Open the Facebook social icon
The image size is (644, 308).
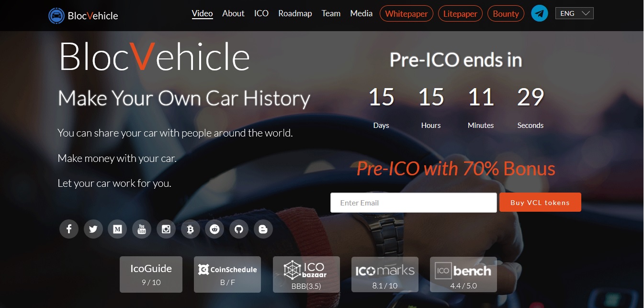coord(69,229)
